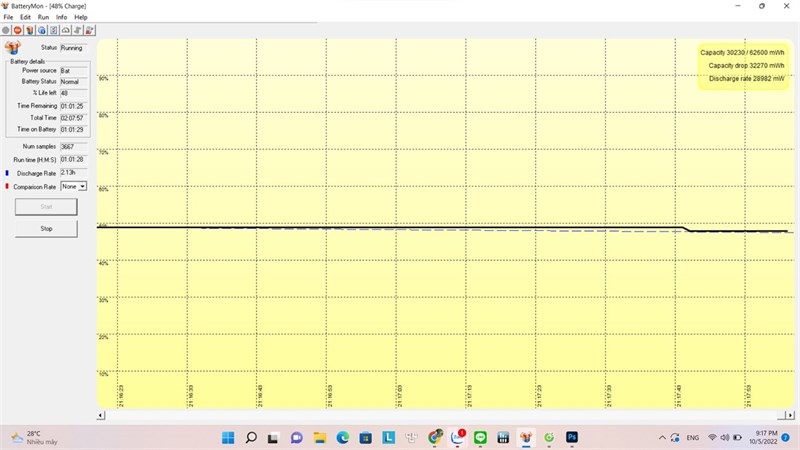Open the Run menu

click(43, 17)
